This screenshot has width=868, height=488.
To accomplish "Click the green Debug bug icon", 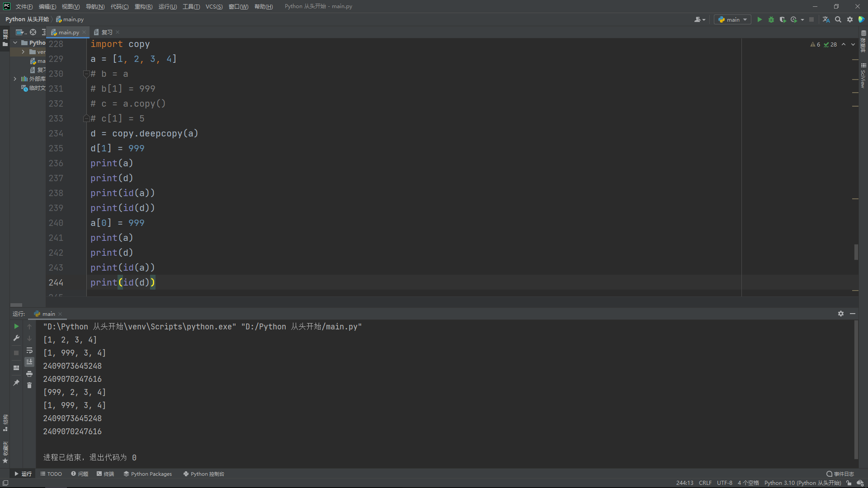I will (771, 19).
